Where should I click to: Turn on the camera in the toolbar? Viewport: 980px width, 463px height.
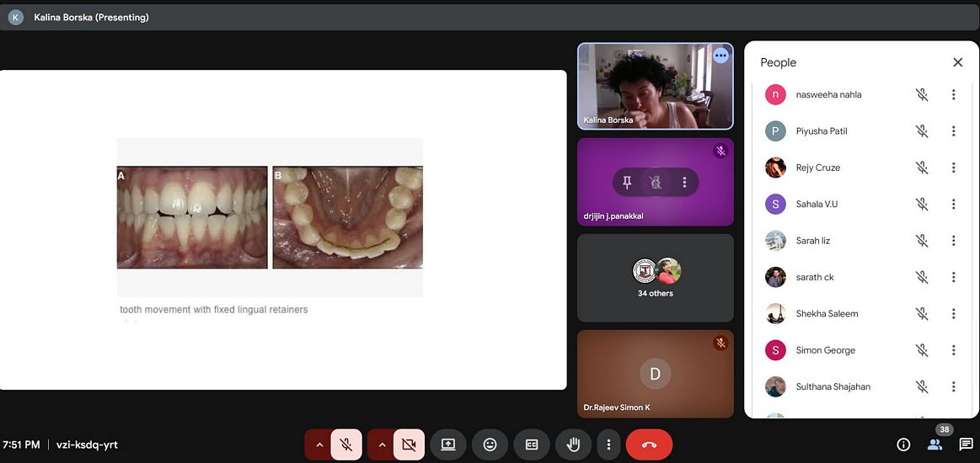click(x=409, y=445)
